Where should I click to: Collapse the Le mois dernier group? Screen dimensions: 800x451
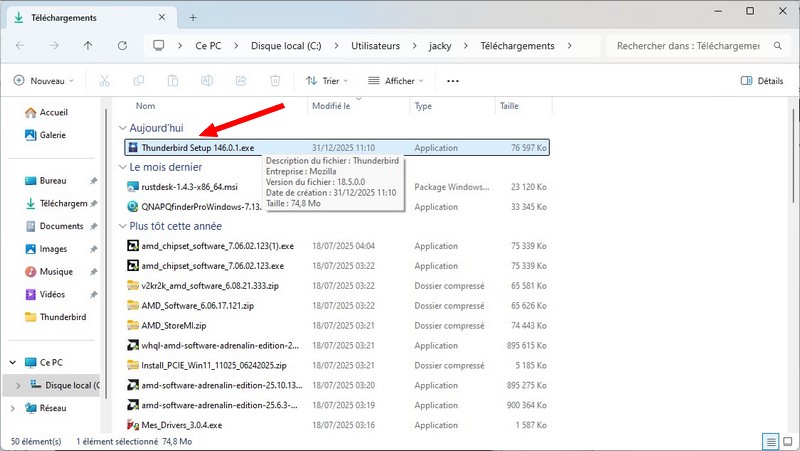[x=123, y=167]
